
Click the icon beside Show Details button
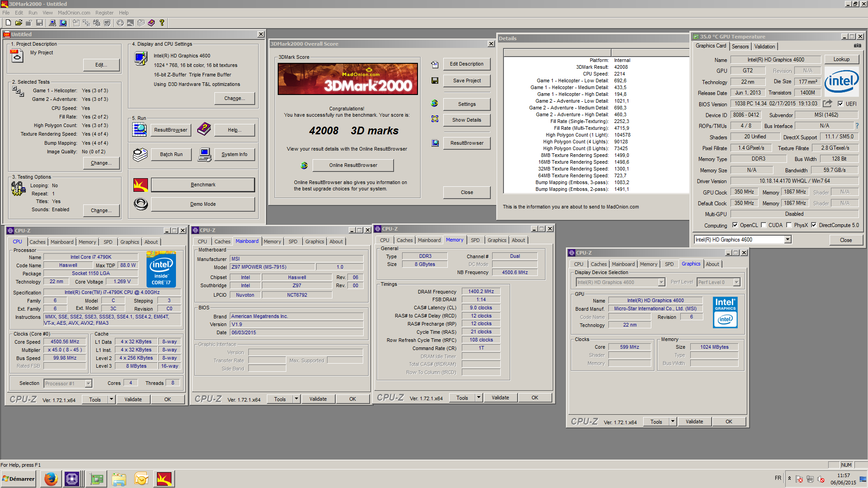(x=435, y=119)
